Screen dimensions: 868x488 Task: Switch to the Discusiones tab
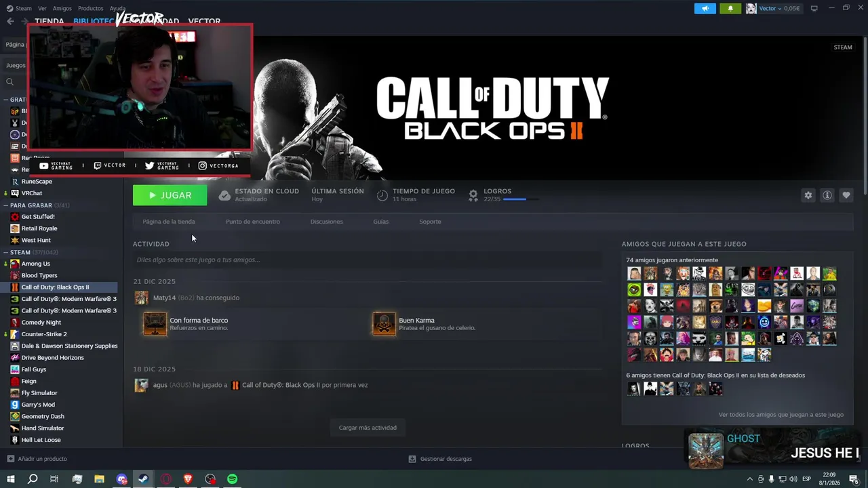coord(326,222)
